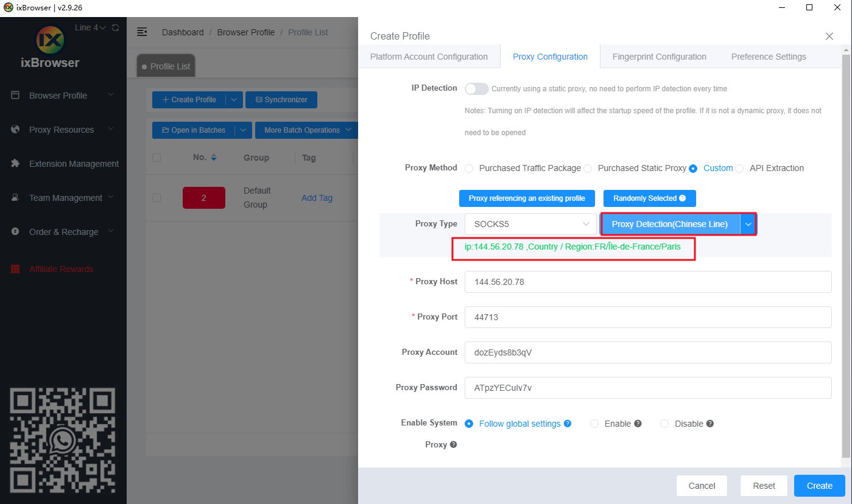Open the More Batch Operations dropdown
The image size is (852, 504).
click(306, 130)
